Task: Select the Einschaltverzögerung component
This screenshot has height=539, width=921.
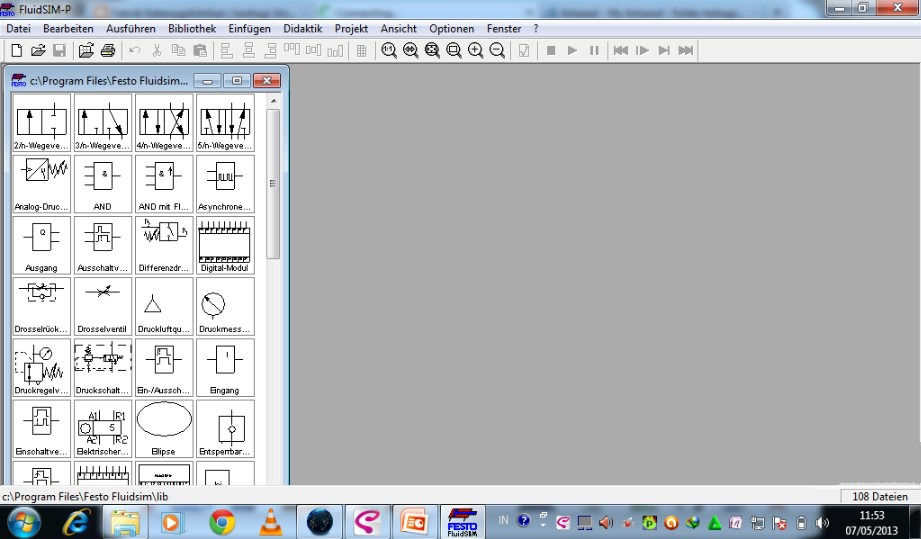Action: point(42,428)
